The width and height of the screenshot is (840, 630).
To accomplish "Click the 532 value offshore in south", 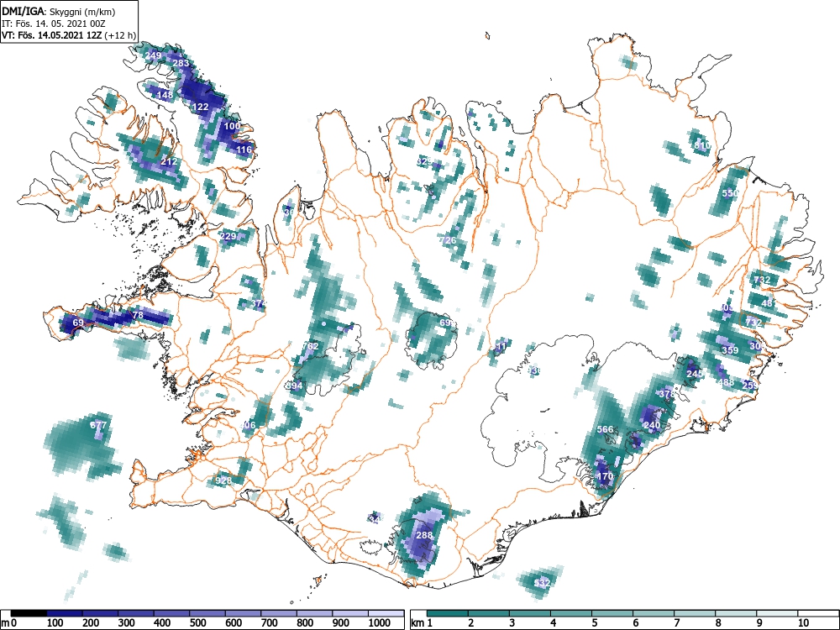I will (542, 583).
